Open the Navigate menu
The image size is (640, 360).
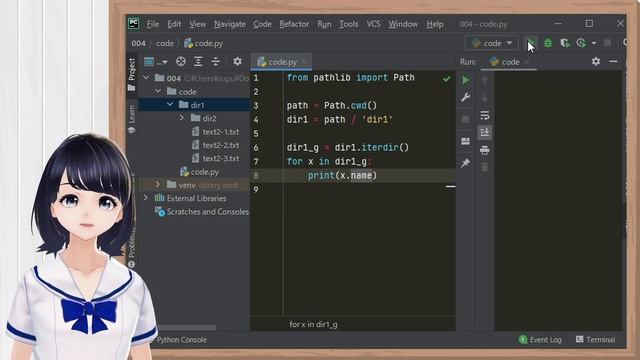coord(230,24)
